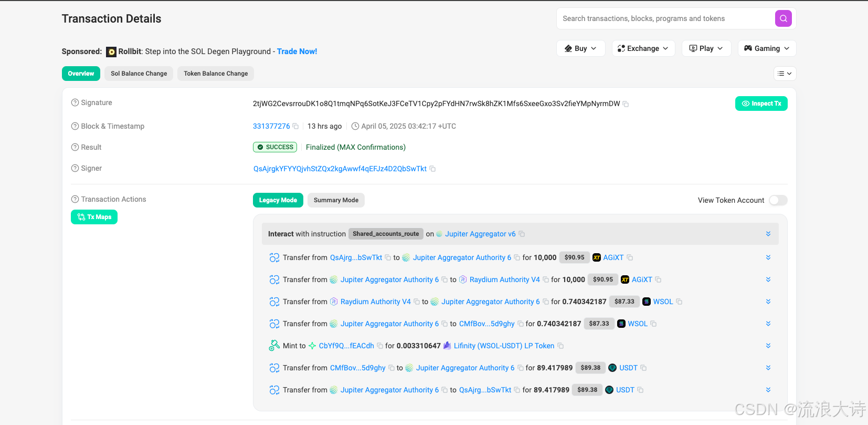Expand the USDT transfer from CMfBov...5d9ghy

click(x=768, y=368)
